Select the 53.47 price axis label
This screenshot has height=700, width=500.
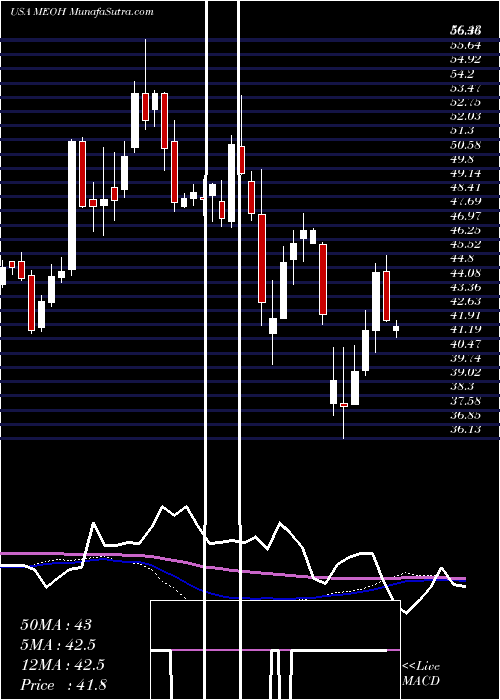click(x=466, y=88)
